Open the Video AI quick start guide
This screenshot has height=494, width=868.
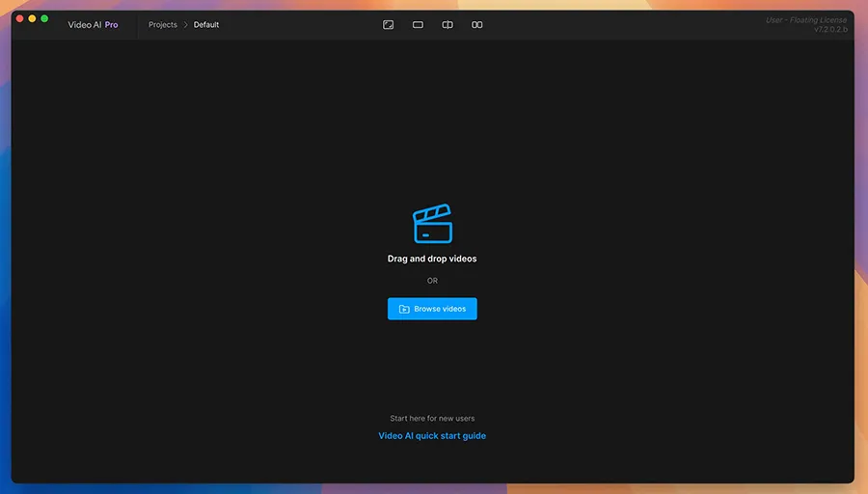click(432, 436)
